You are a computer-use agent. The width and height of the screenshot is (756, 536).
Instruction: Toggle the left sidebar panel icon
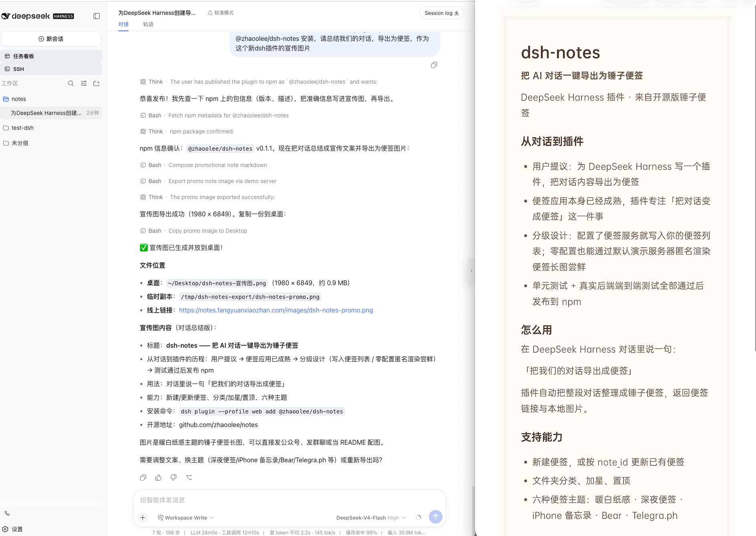pyautogui.click(x=97, y=16)
